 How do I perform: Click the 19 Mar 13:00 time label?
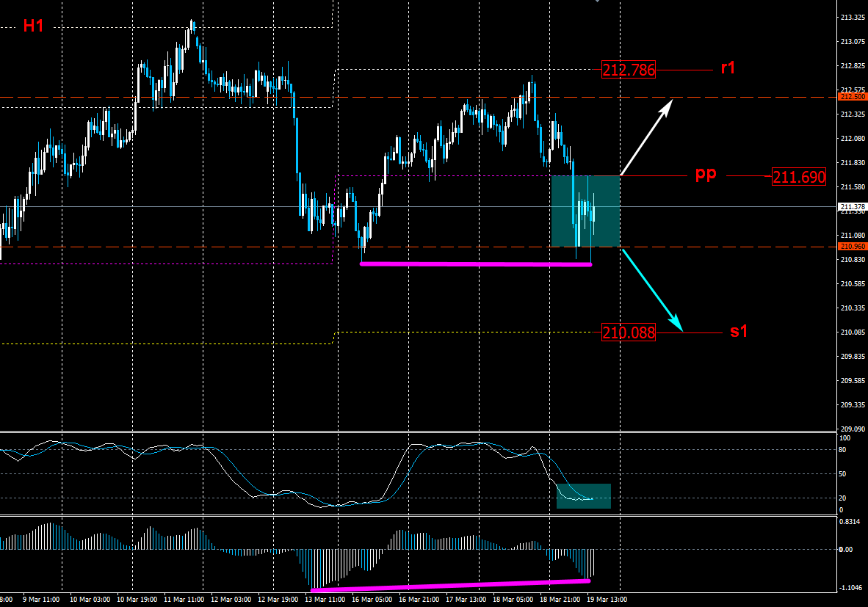(x=607, y=599)
